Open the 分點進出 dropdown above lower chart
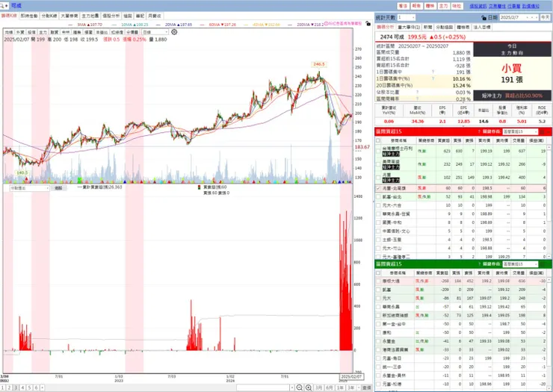Viewport: 553px width, 392px height. (x=30, y=188)
